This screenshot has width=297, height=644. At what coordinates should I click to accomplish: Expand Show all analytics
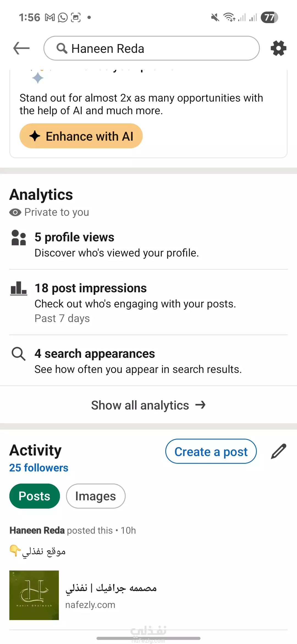[x=148, y=405]
